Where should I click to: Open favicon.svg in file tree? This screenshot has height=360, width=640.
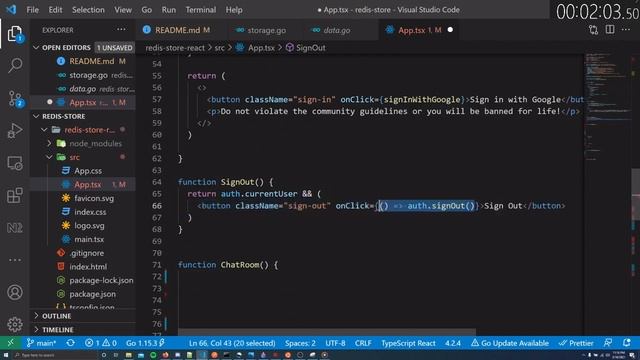click(94, 198)
